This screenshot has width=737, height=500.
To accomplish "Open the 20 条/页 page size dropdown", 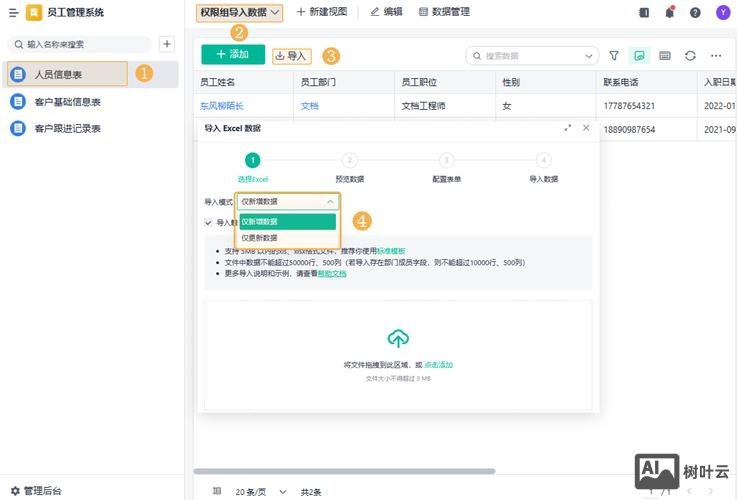I will click(x=260, y=492).
